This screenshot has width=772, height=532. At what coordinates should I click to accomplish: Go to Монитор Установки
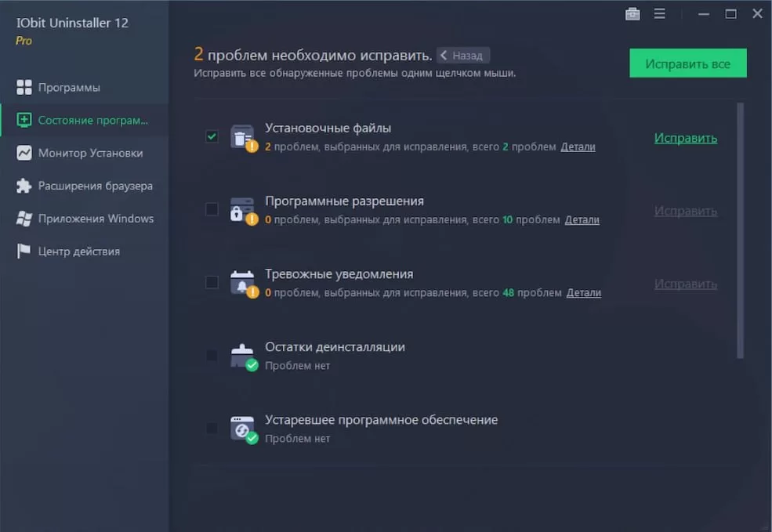(84, 153)
